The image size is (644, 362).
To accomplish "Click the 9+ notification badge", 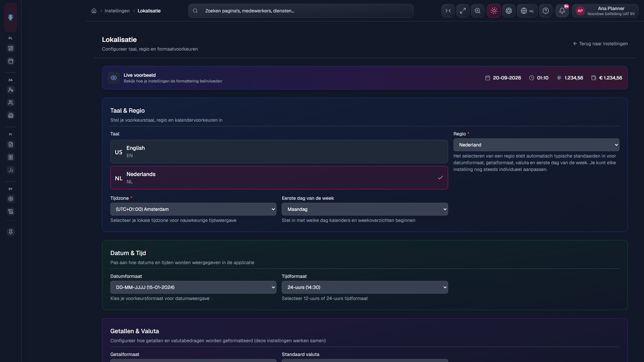I will coord(566,6).
